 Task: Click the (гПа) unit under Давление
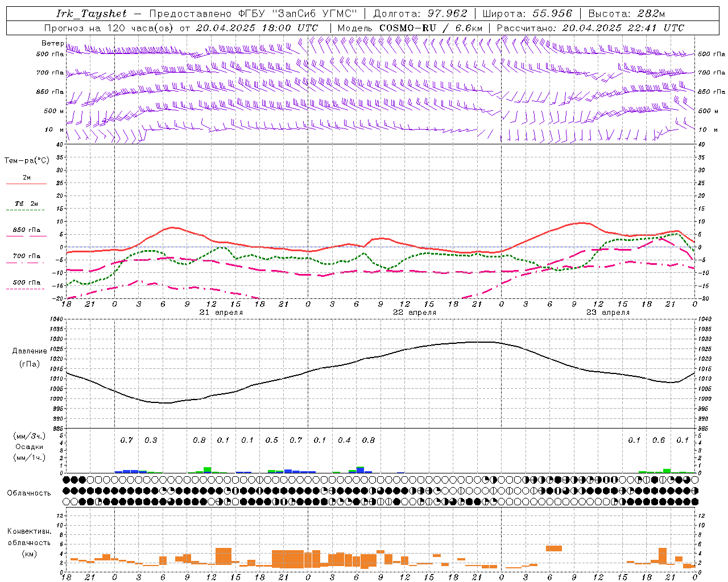30,364
